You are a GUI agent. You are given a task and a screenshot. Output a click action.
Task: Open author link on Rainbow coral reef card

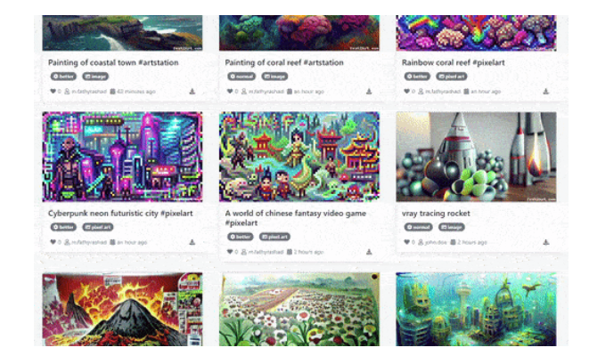pos(439,91)
